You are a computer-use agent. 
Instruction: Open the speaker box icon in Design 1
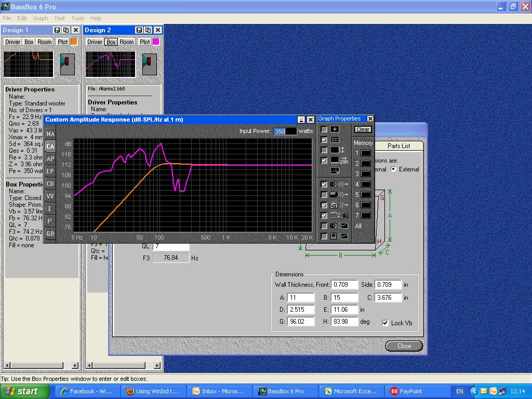[x=67, y=64]
